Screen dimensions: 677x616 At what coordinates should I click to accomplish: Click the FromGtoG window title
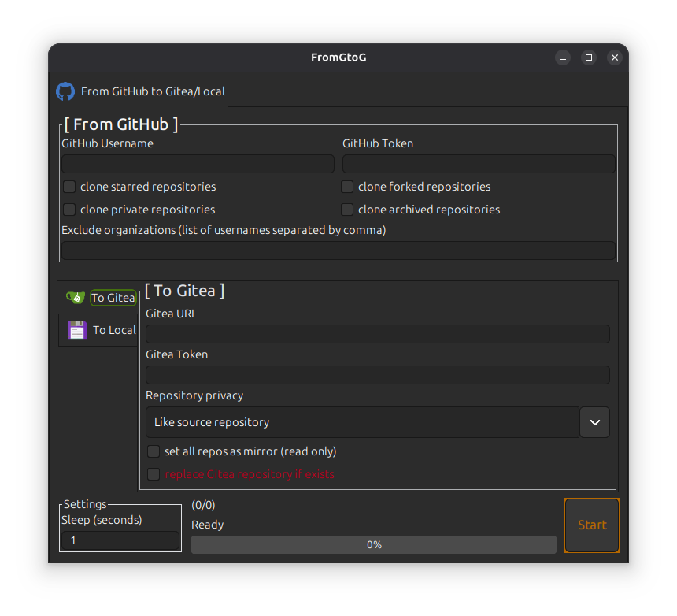coord(338,58)
